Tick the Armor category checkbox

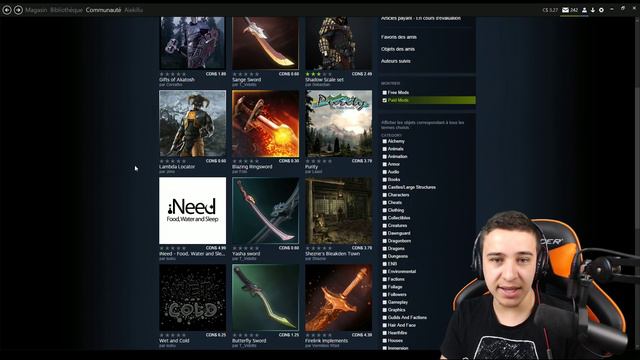384,164
